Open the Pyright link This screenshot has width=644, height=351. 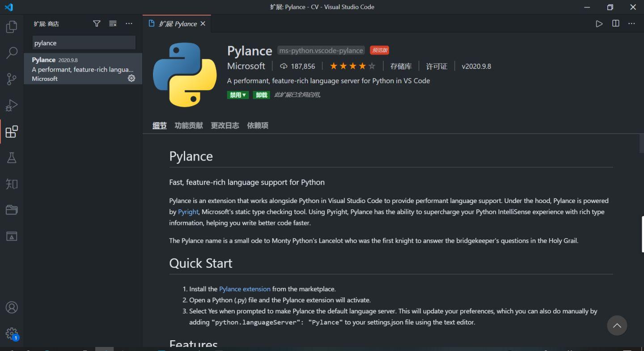[x=188, y=211]
